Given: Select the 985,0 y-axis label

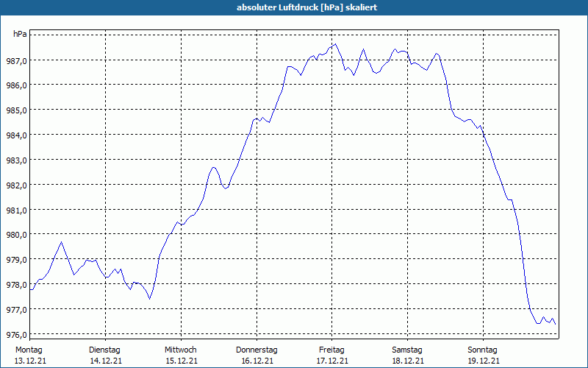Looking at the screenshot, I should [16, 110].
